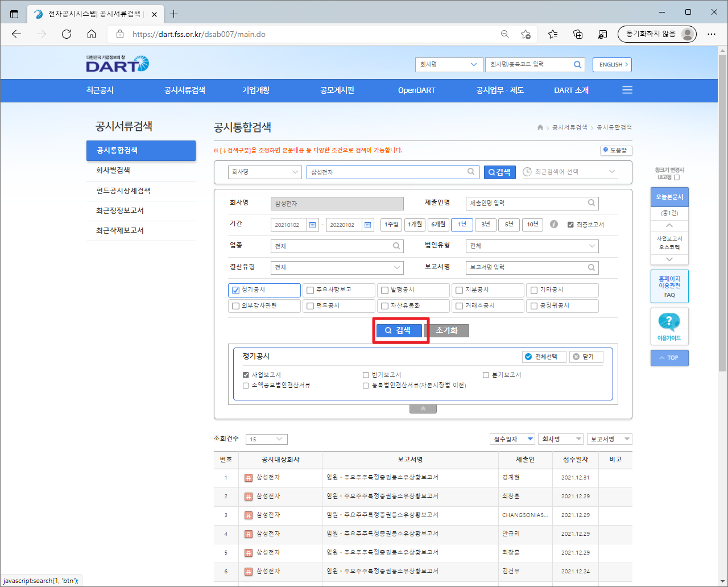
Task: Click the 초기화 reset button
Action: (x=446, y=330)
